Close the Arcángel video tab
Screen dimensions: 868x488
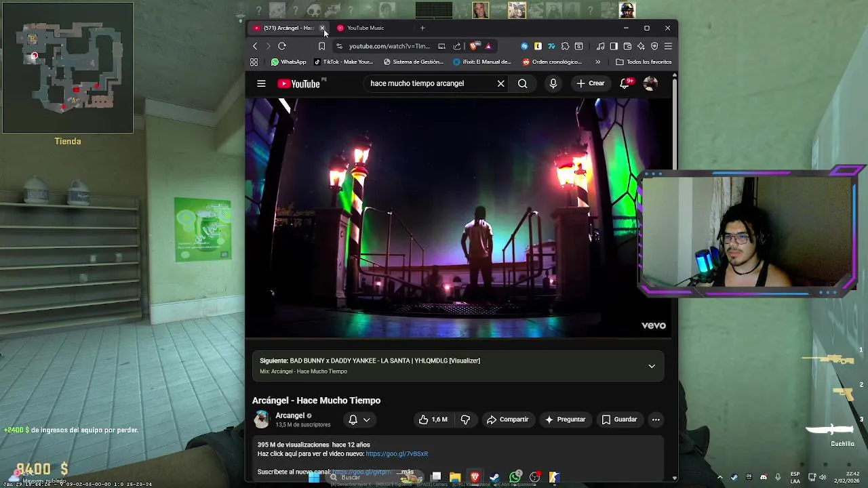click(322, 28)
